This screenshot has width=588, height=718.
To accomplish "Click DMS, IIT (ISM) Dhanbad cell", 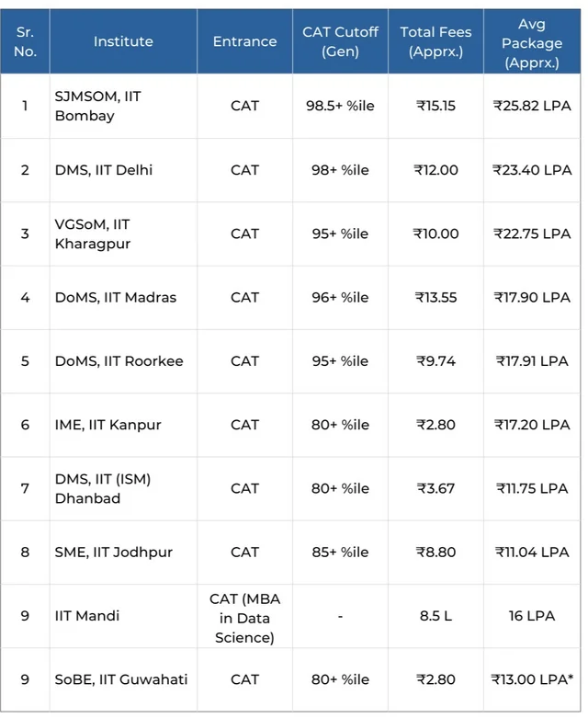I will click(103, 488).
